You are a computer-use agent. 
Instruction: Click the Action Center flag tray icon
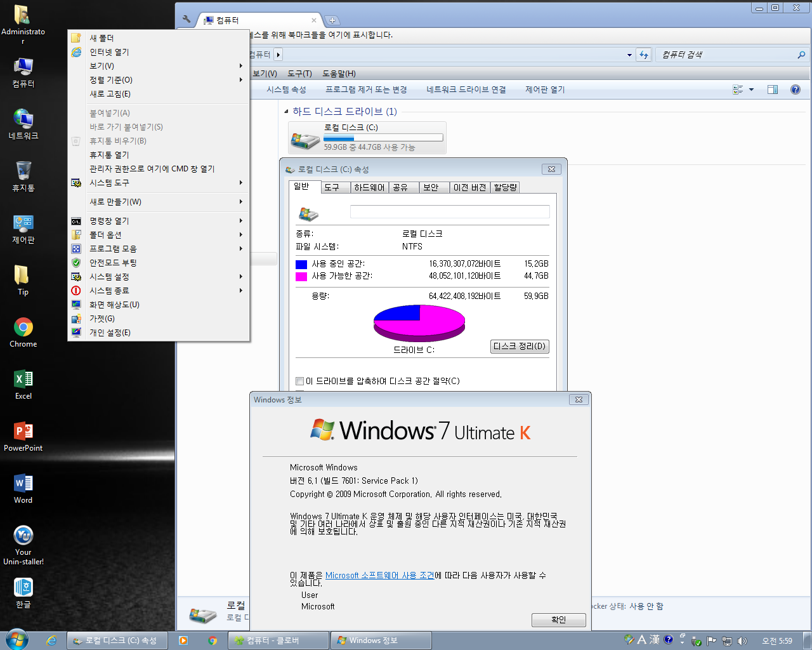click(712, 640)
